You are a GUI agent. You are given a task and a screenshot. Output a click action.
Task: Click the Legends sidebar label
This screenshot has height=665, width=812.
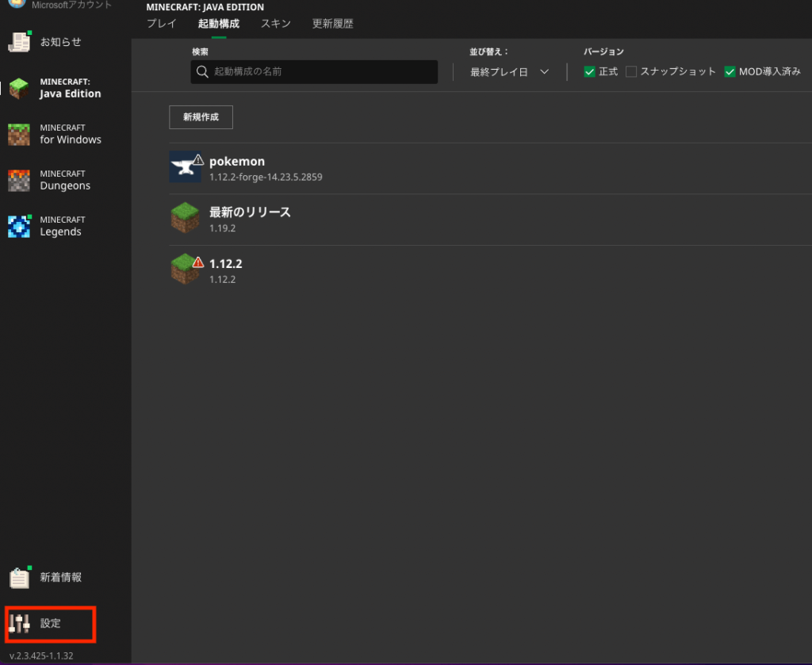[60, 232]
